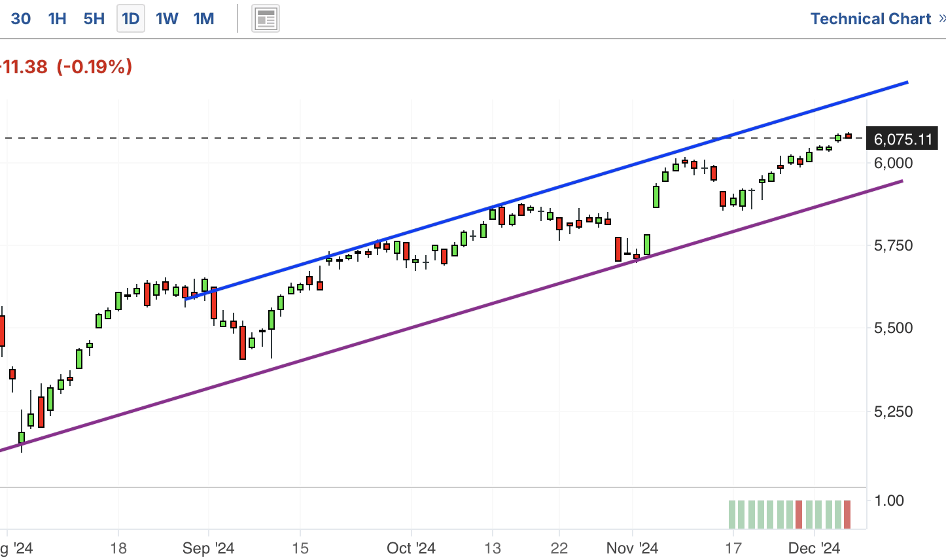Image resolution: width=946 pixels, height=560 pixels.
Task: Click the Sep '24 date label
Action: tap(208, 548)
